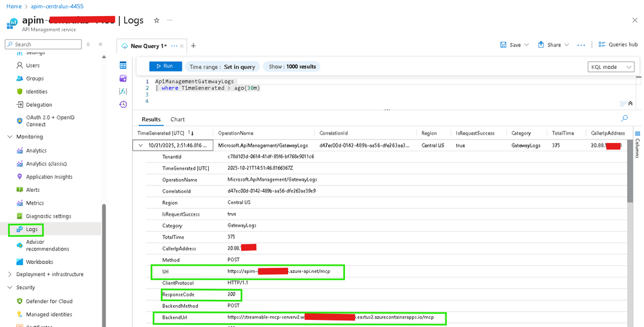
Task: Favorite this resource with the star icon
Action: (157, 21)
